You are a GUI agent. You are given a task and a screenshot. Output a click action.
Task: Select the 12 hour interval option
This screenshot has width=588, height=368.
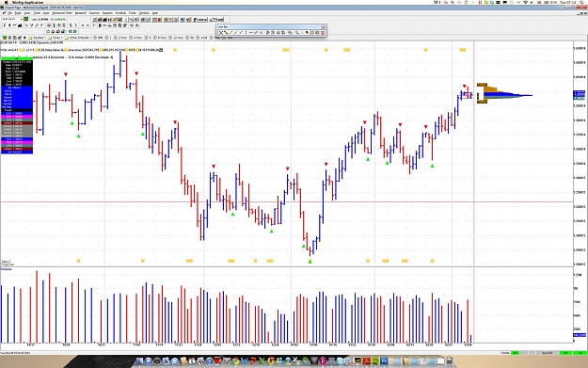[x=177, y=38]
